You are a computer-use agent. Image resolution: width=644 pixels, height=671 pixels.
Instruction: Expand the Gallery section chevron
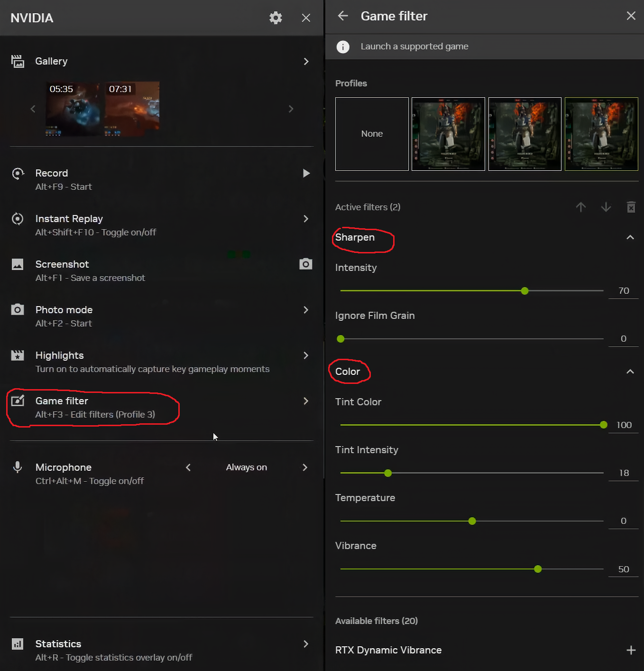tap(306, 61)
